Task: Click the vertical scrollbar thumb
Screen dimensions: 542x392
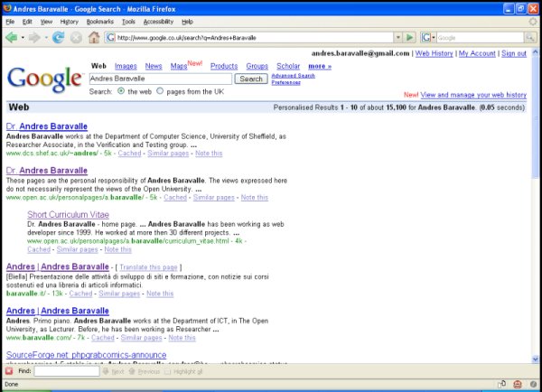Action: [x=536, y=117]
